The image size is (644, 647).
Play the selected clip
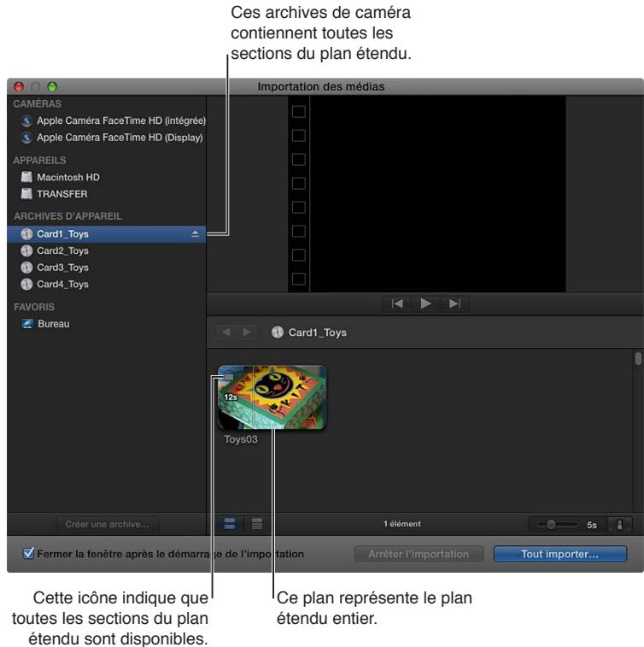[x=426, y=303]
